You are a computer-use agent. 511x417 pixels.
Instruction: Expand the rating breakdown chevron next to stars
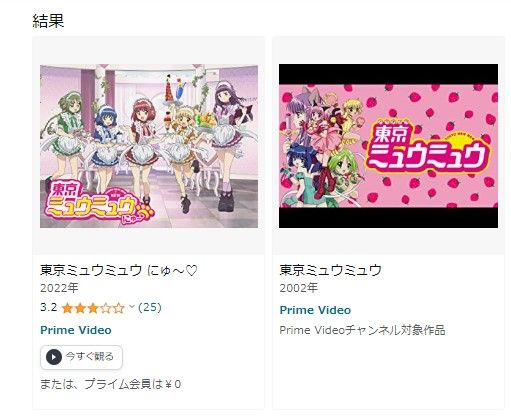click(132, 307)
